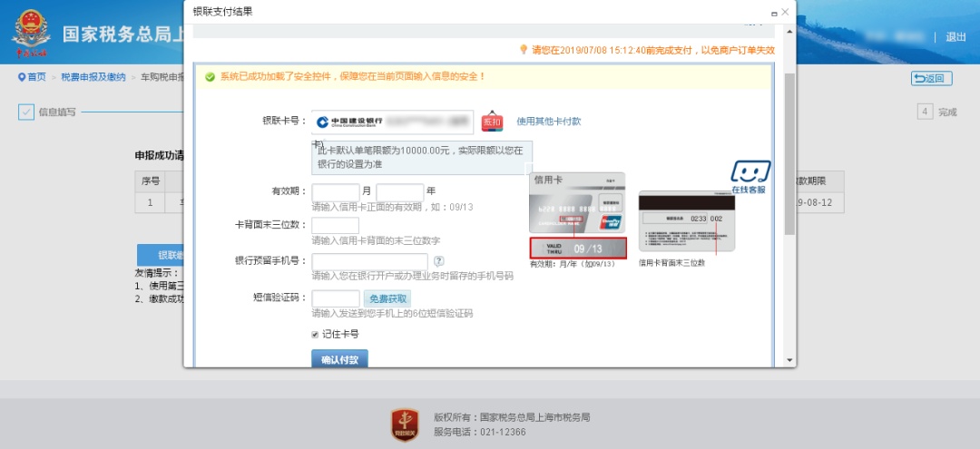Screen dimensions: 980x449
Task: Click the State Taxation emblem logo
Action: (x=31, y=33)
